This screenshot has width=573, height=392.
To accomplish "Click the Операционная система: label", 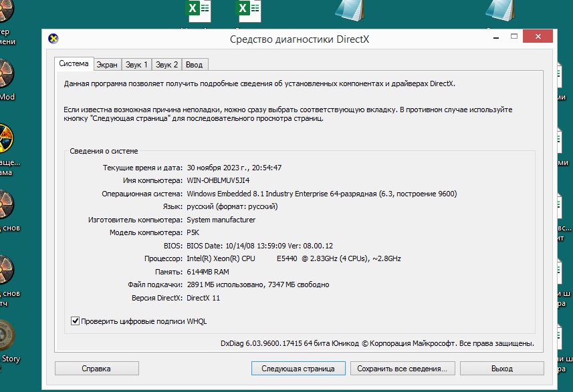I will pyautogui.click(x=142, y=194).
